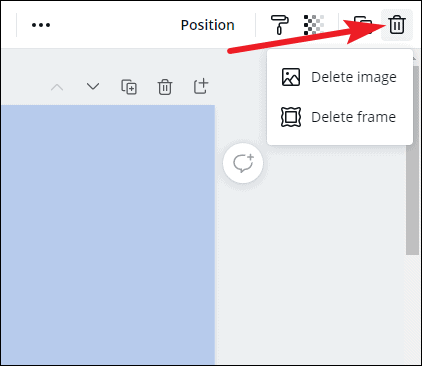Click the picture icon beside Delete image

coord(291,77)
